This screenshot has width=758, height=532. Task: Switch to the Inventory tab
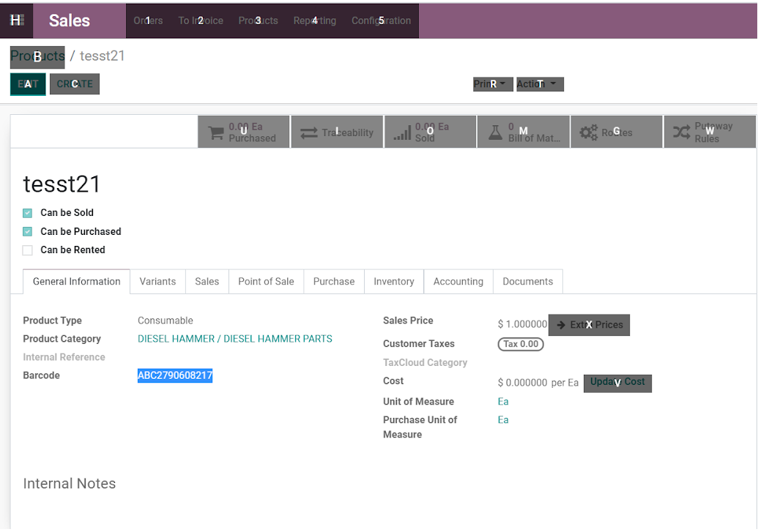393,282
